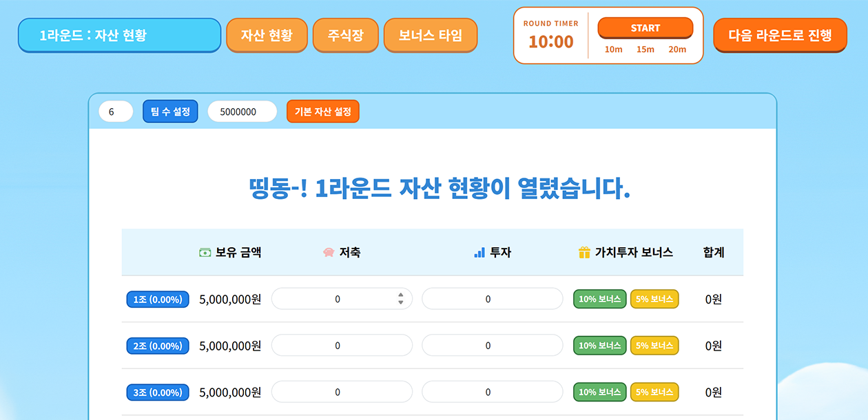Toggle 5% 보너스 for team 2
This screenshot has width=868, height=420.
coord(654,346)
